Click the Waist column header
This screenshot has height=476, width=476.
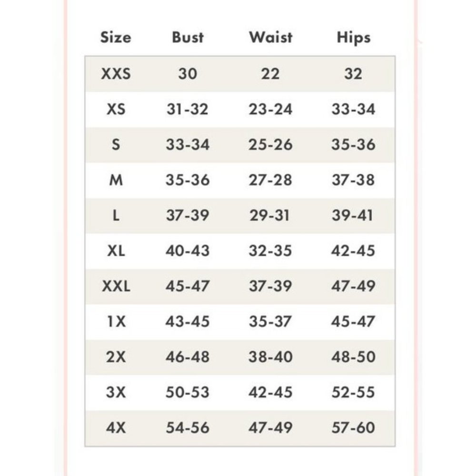tap(270, 37)
